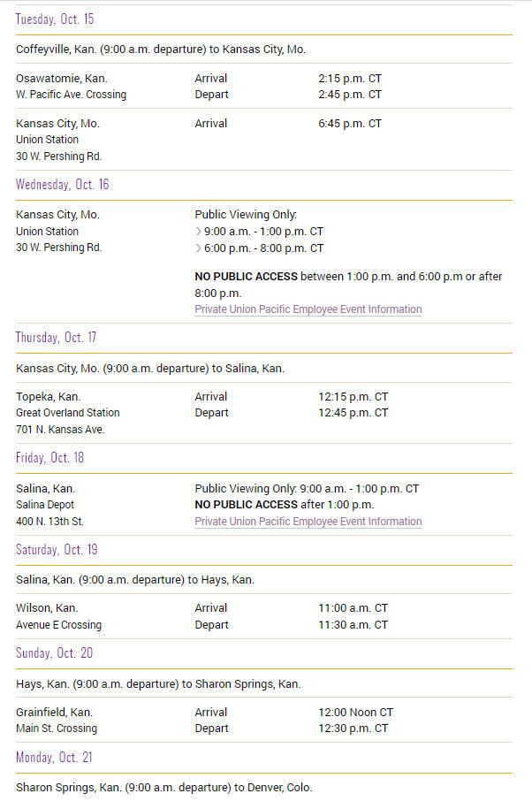Click the Grainfield, Kan. stop name
Screen dimensions: 532x801
[x=54, y=713]
